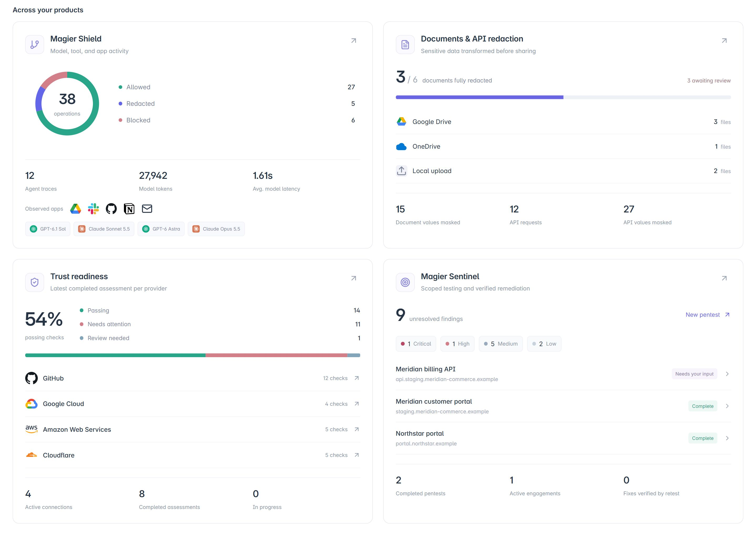Open Documents & API redaction arrow icon
Viewport: 756px width, 536px height.
724,41
